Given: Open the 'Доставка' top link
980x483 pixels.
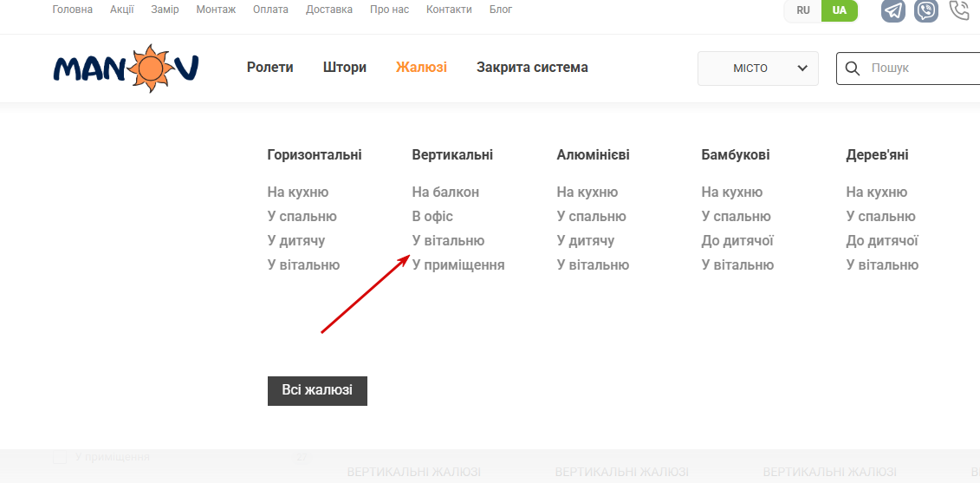Looking at the screenshot, I should click(x=331, y=10).
